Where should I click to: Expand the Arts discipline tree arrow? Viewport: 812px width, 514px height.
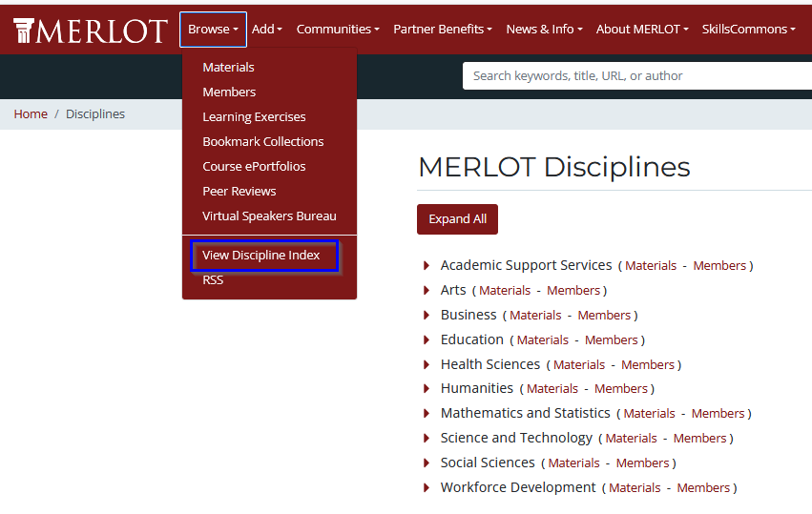[427, 291]
